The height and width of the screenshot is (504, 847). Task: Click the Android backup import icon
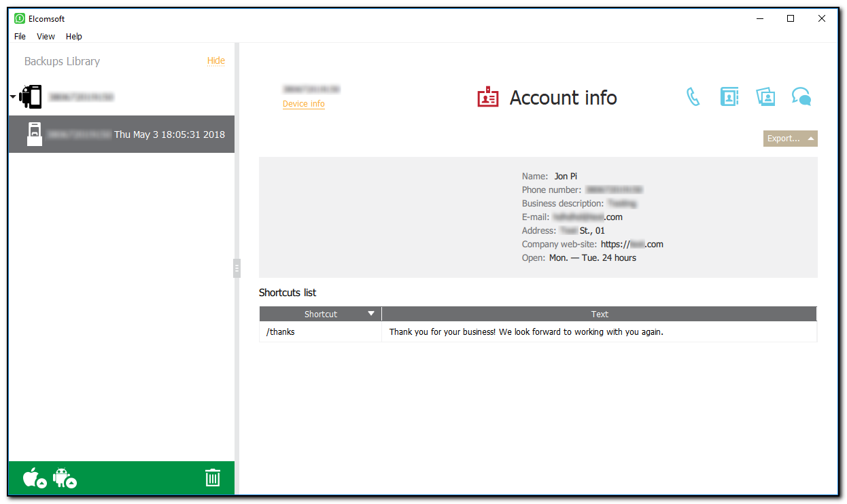point(64,478)
